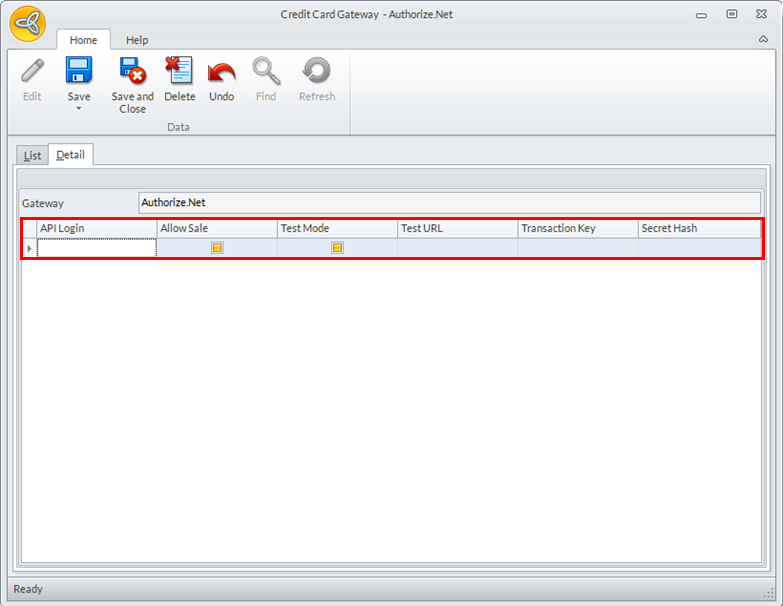Click the Save and Close icon
This screenshot has width=783, height=606.
point(132,70)
